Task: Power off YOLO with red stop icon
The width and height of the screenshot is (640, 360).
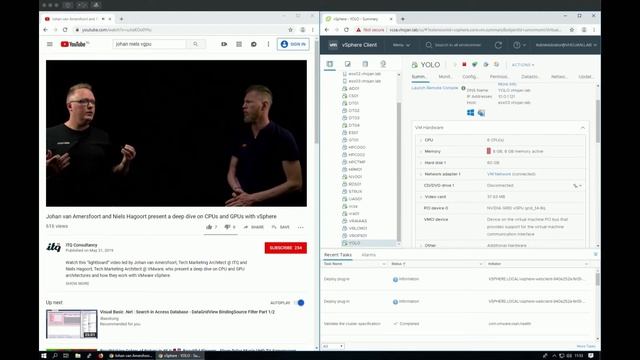Action: tap(464, 64)
